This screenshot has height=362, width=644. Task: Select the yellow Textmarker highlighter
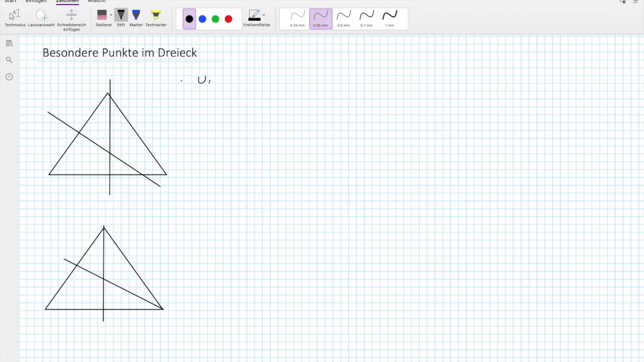tap(156, 18)
